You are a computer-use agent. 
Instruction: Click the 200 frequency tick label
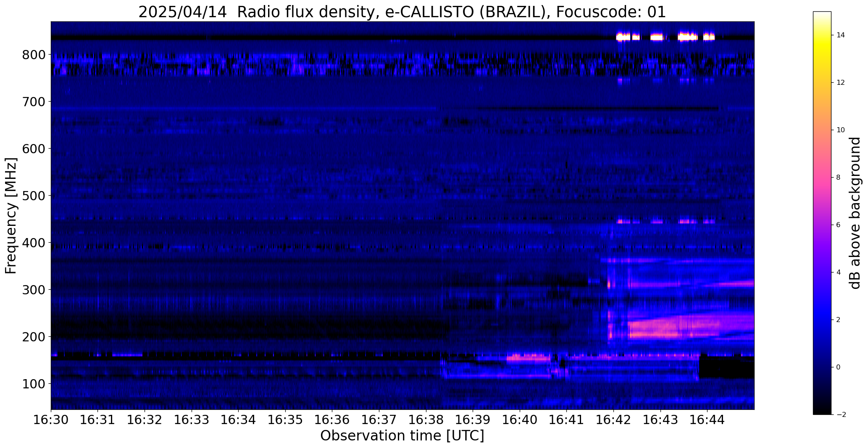click(x=34, y=337)
